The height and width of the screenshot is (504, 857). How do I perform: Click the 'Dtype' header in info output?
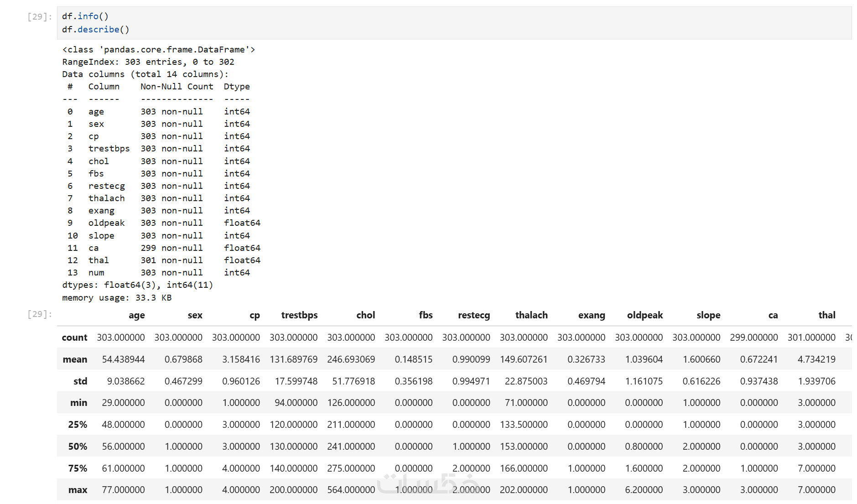pos(237,87)
